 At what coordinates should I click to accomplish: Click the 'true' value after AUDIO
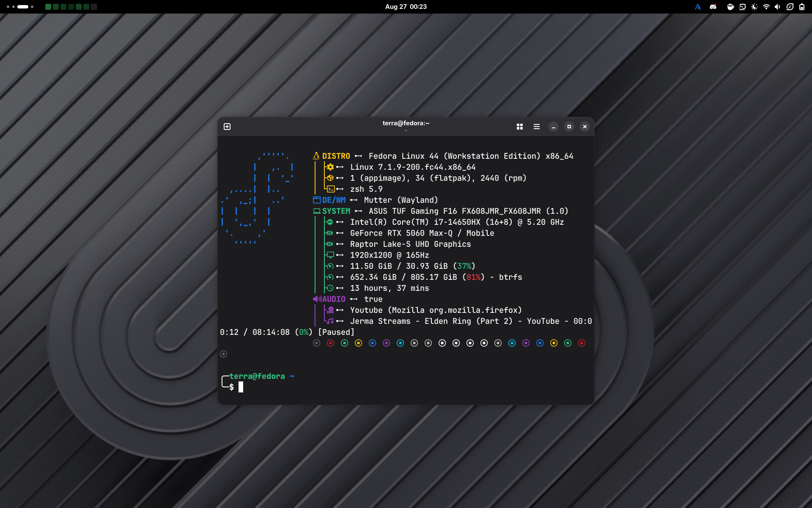click(373, 299)
